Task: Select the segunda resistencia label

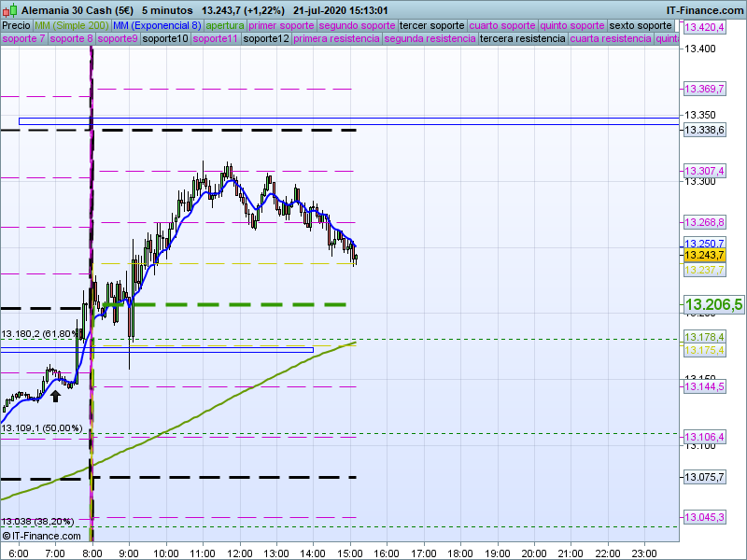Action: tap(430, 38)
